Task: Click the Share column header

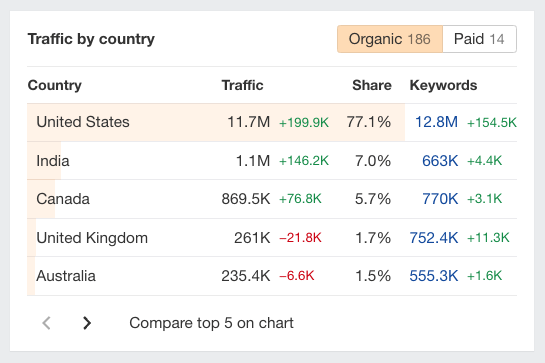Action: (372, 85)
